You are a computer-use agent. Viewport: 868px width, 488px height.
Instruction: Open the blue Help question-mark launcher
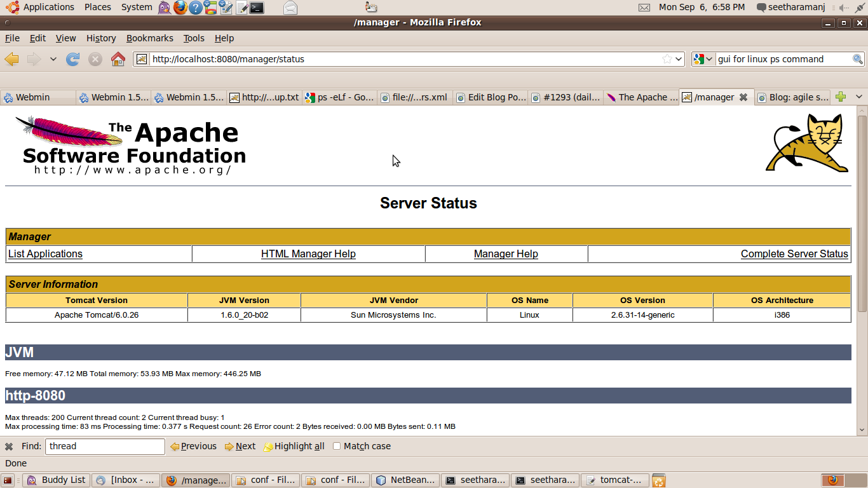[196, 8]
